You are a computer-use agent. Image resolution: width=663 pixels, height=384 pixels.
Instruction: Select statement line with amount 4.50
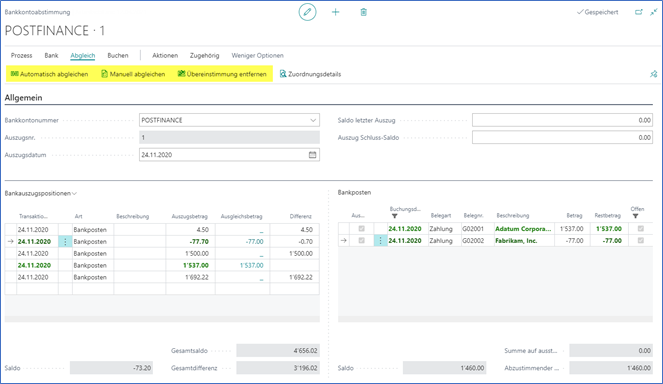pyautogui.click(x=203, y=230)
